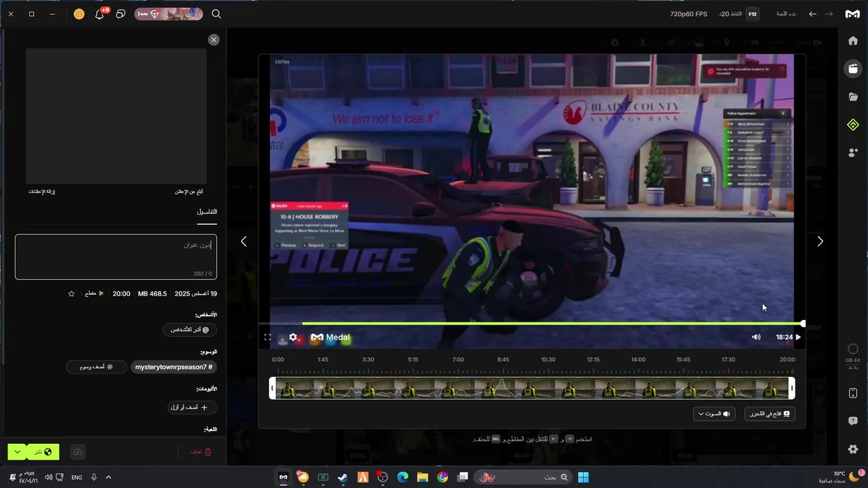868x488 pixels.
Task: Click the ENG language indicator
Action: click(77, 477)
